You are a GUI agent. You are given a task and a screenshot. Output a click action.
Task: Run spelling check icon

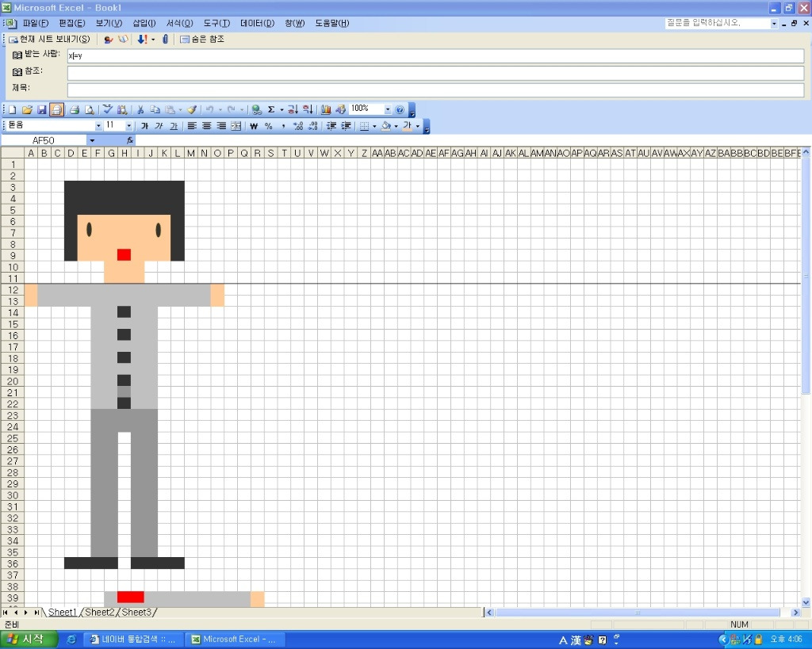pyautogui.click(x=107, y=109)
